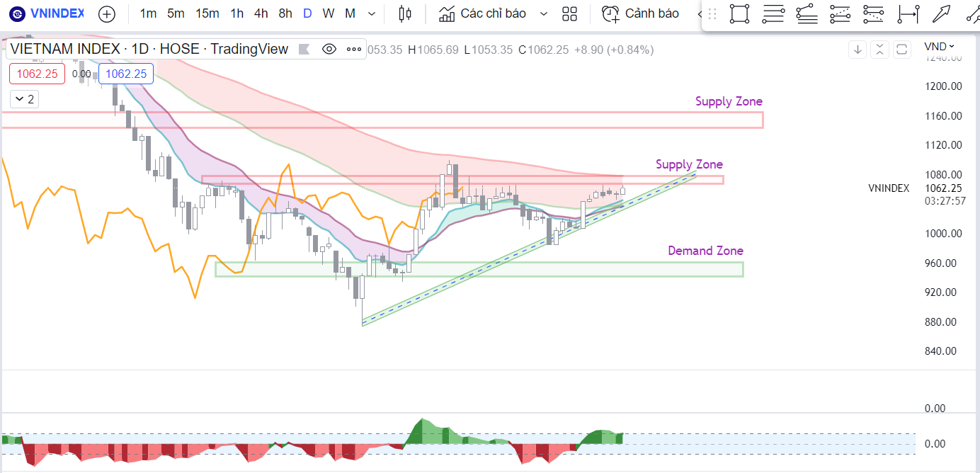Click the red 1062.25 price box
Screen dimensions: 980x473
click(x=37, y=74)
